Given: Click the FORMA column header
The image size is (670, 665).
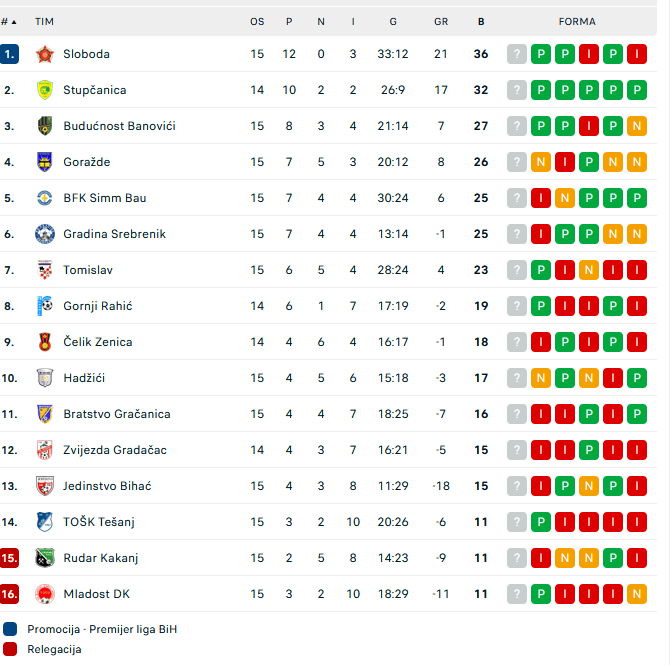Looking at the screenshot, I should (x=577, y=22).
